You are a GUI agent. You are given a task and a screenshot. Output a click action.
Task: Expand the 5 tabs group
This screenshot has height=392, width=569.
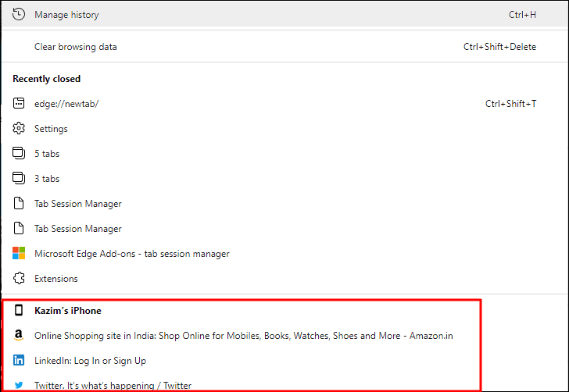tap(284, 154)
